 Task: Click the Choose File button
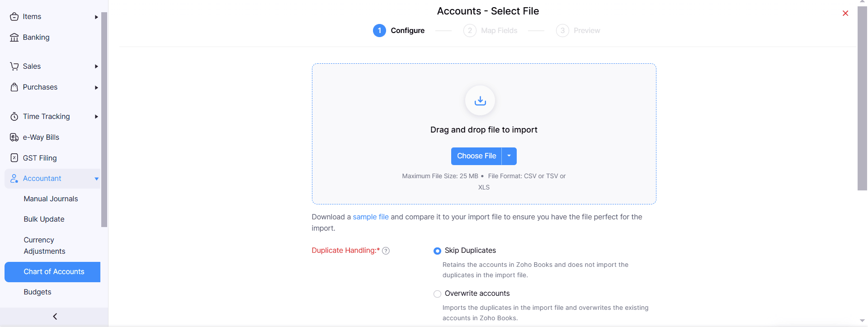click(476, 156)
